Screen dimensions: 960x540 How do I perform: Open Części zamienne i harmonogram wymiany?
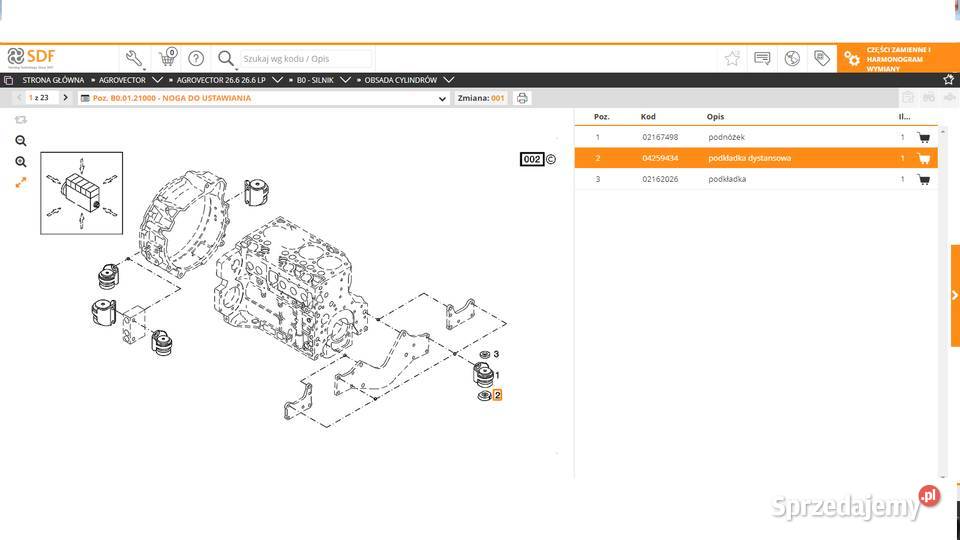coord(897,58)
